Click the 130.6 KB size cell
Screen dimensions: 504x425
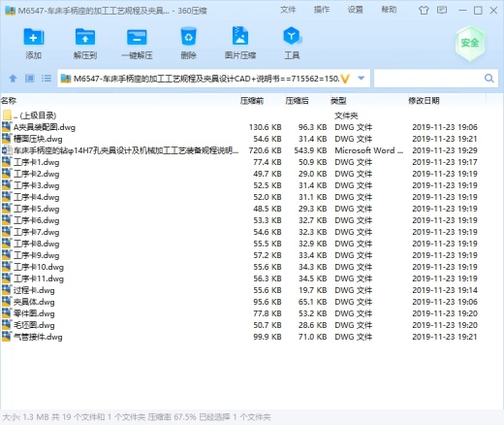click(265, 127)
